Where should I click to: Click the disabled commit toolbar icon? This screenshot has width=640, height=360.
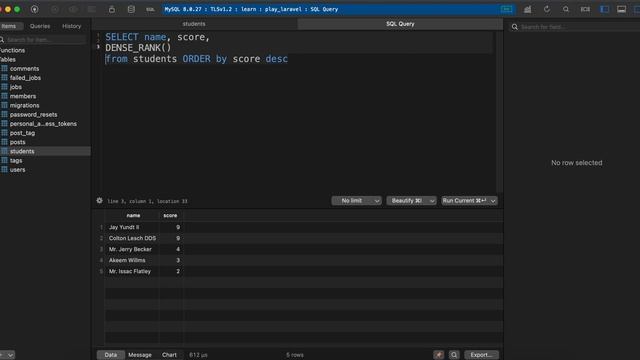tap(55, 9)
